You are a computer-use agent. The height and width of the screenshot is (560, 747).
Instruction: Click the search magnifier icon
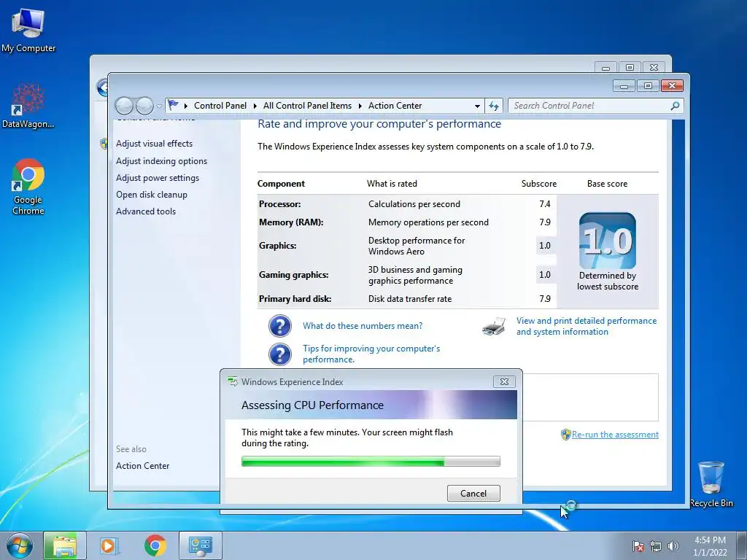coord(675,106)
